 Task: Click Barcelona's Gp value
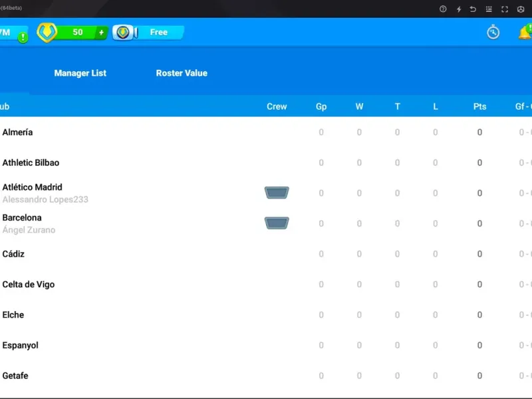[x=321, y=223]
